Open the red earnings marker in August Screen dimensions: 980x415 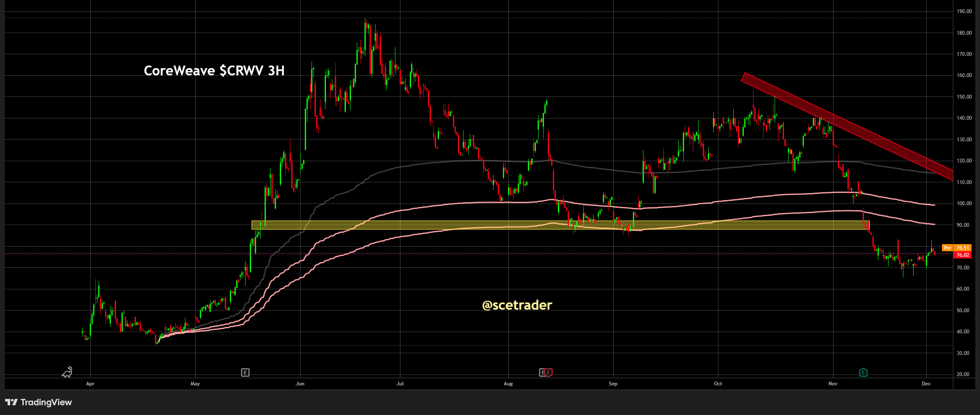pyautogui.click(x=548, y=372)
